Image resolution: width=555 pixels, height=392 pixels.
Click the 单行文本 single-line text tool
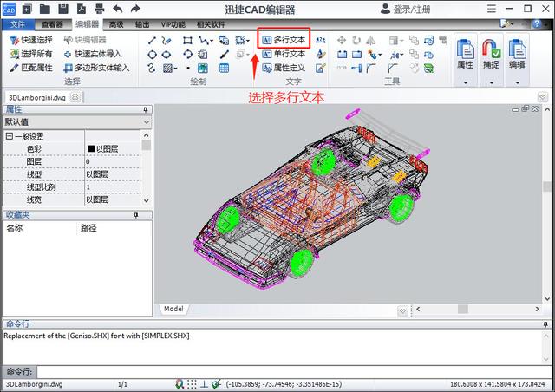point(283,54)
